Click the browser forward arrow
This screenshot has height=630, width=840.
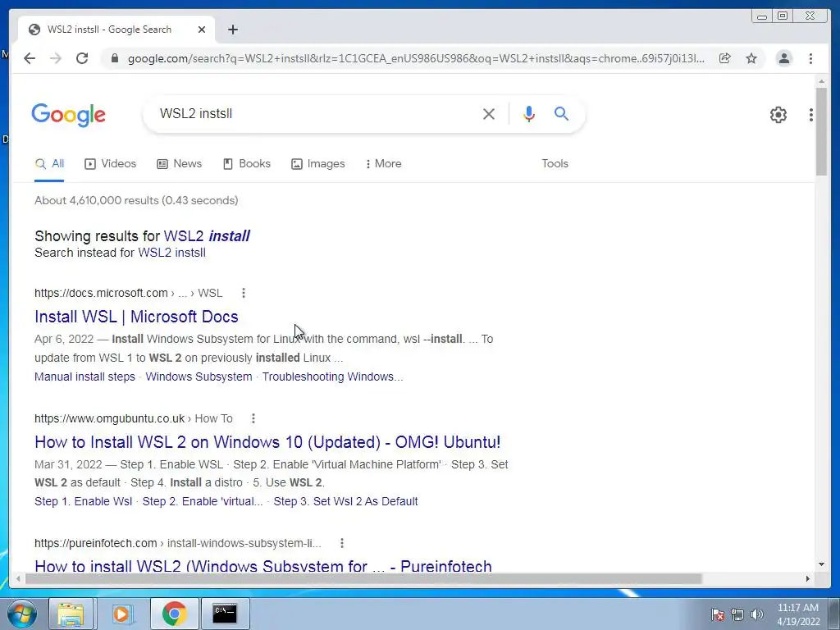point(56,58)
